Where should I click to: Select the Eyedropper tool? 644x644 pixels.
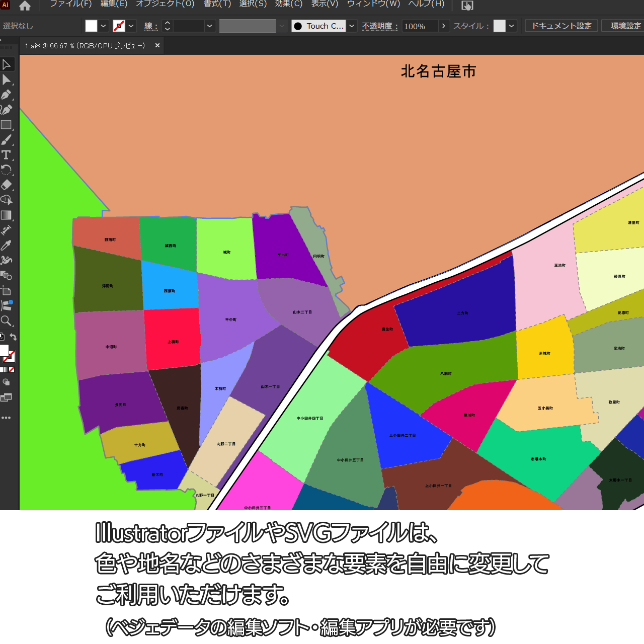pos(7,246)
